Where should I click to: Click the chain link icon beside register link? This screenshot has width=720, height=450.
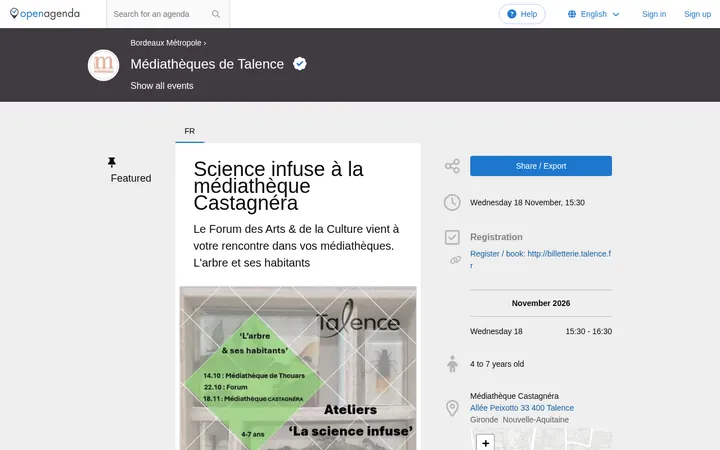[x=455, y=260]
